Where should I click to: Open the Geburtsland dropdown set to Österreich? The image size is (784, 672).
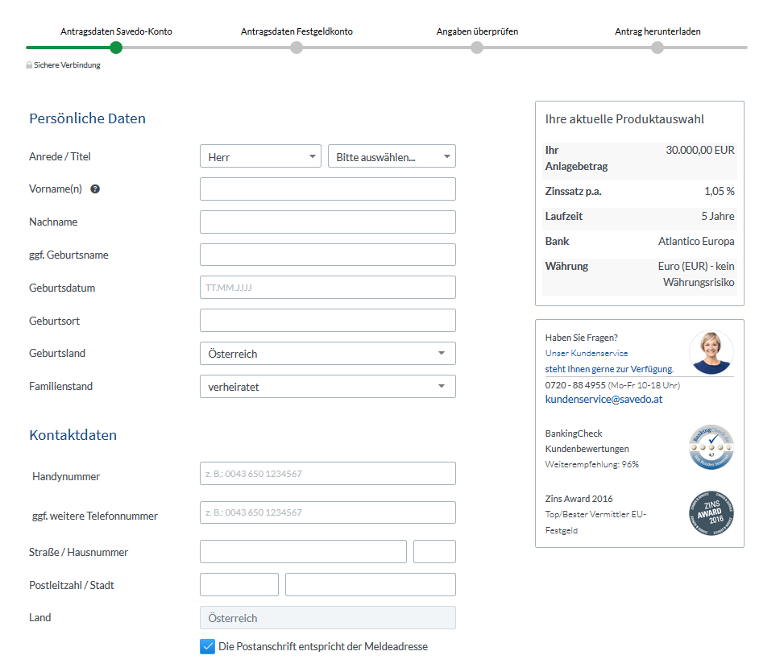click(x=327, y=353)
